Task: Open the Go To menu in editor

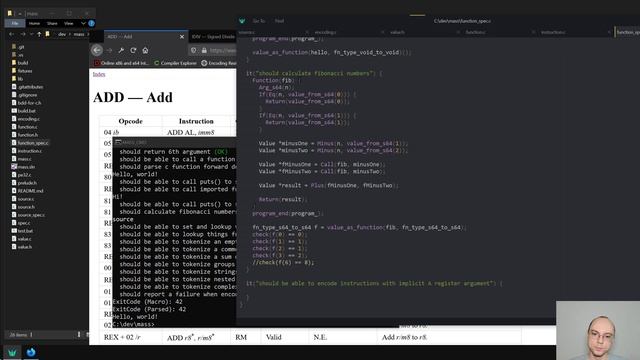Action: tap(259, 21)
